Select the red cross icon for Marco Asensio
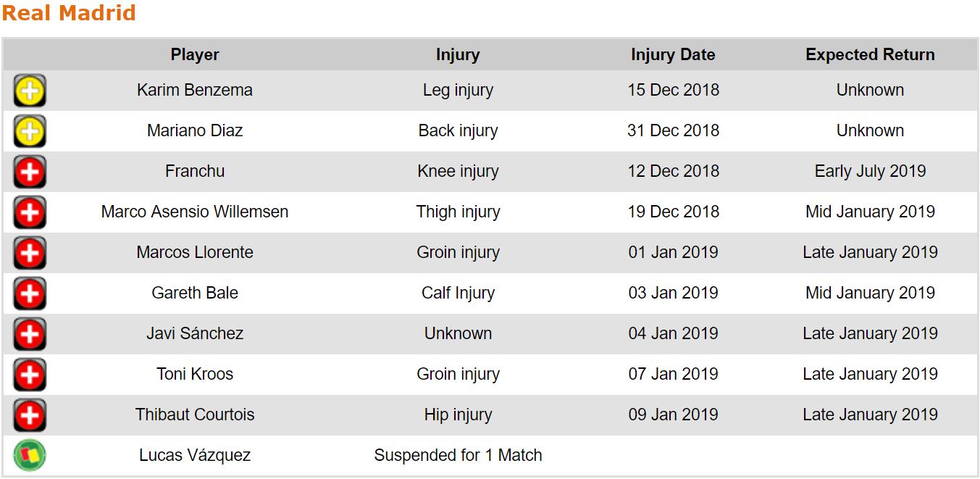 [x=30, y=213]
